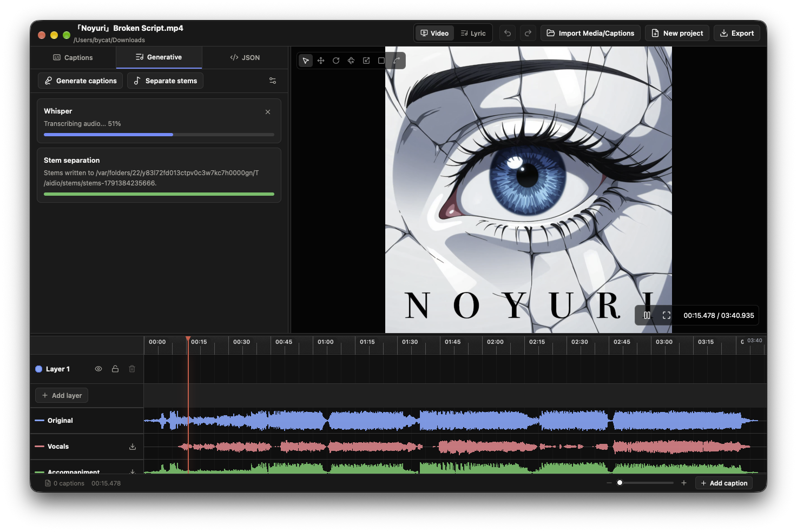Export the project
The image size is (797, 532).
point(737,33)
